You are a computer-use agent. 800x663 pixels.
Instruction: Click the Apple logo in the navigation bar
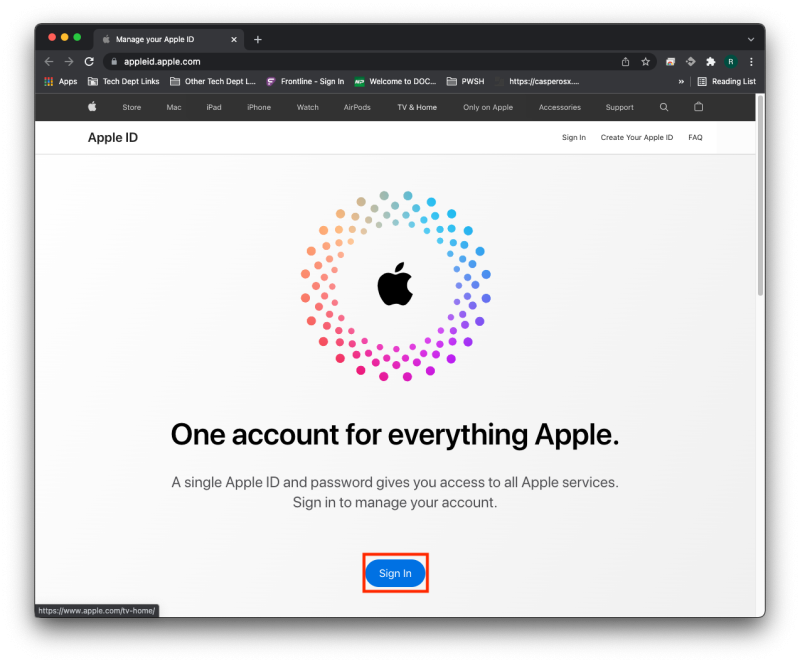91,107
